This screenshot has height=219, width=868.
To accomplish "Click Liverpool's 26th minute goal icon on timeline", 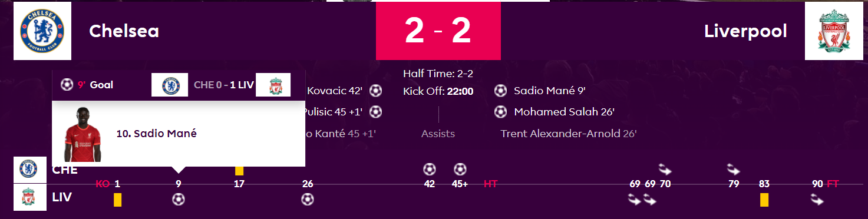I will point(307,200).
